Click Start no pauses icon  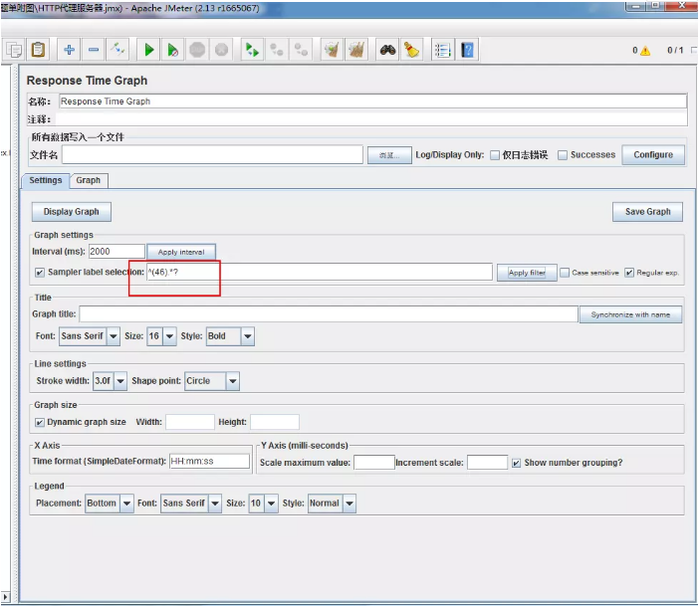coord(173,50)
